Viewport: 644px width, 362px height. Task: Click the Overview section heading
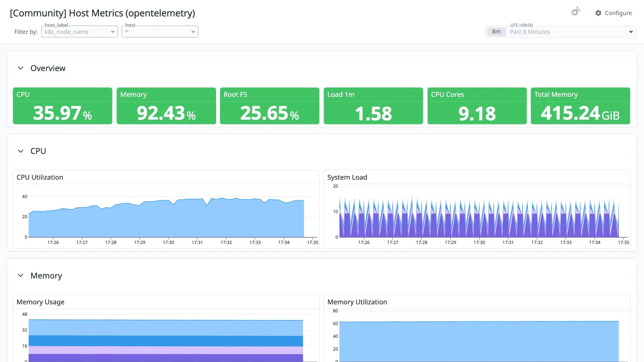[48, 68]
